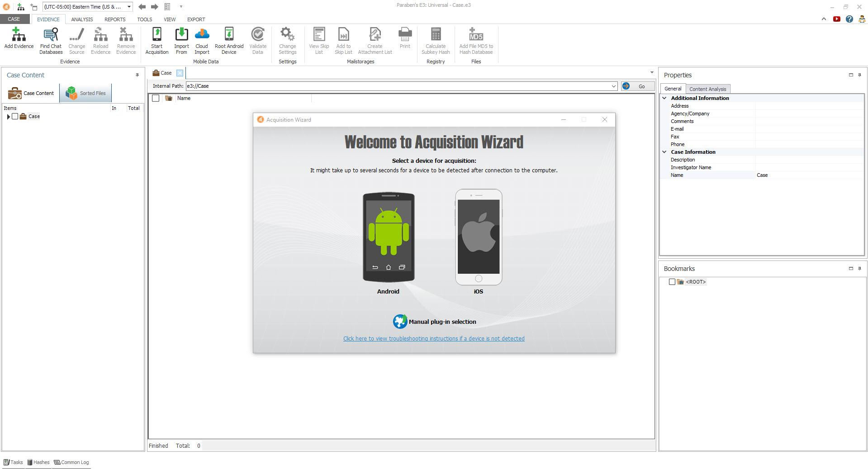Open the Content Analysis properties tab
868x469 pixels.
(707, 89)
